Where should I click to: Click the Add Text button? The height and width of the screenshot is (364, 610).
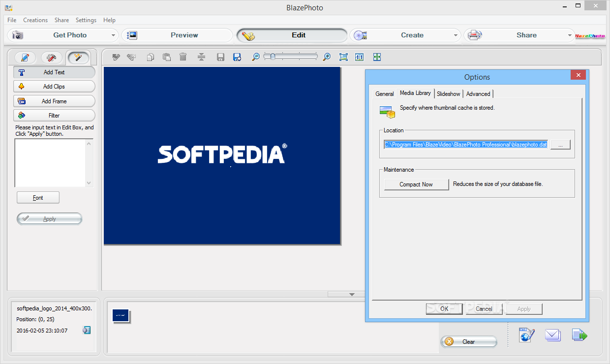pos(54,72)
